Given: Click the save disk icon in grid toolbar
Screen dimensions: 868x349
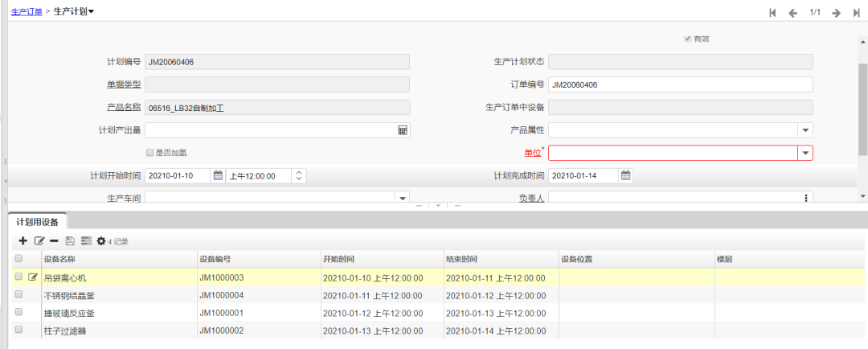Looking at the screenshot, I should click(70, 240).
